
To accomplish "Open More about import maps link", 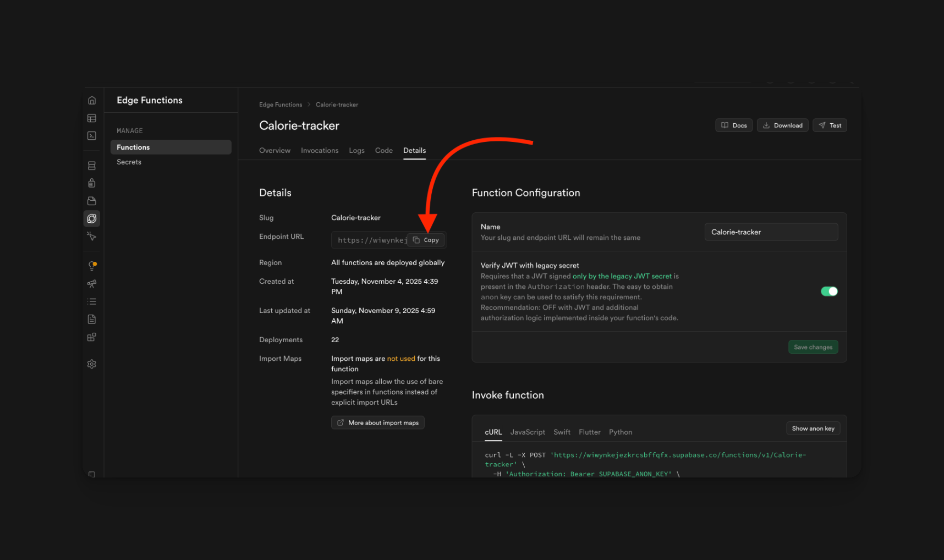I will pyautogui.click(x=377, y=422).
